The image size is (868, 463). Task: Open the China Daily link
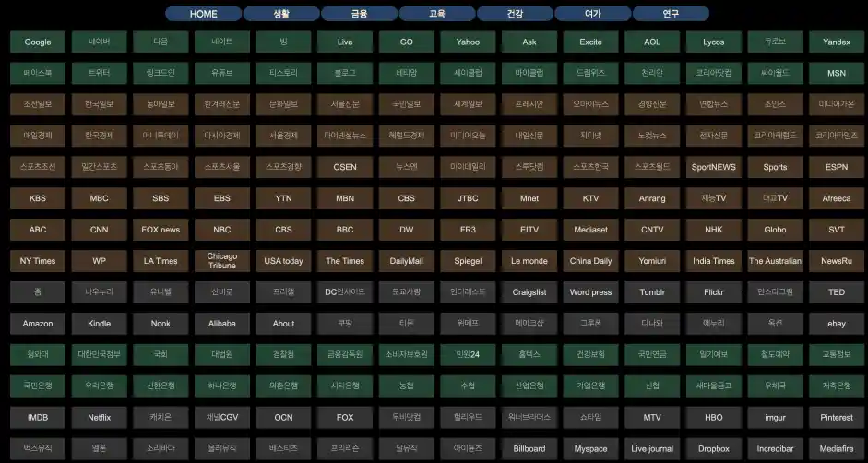click(x=590, y=261)
